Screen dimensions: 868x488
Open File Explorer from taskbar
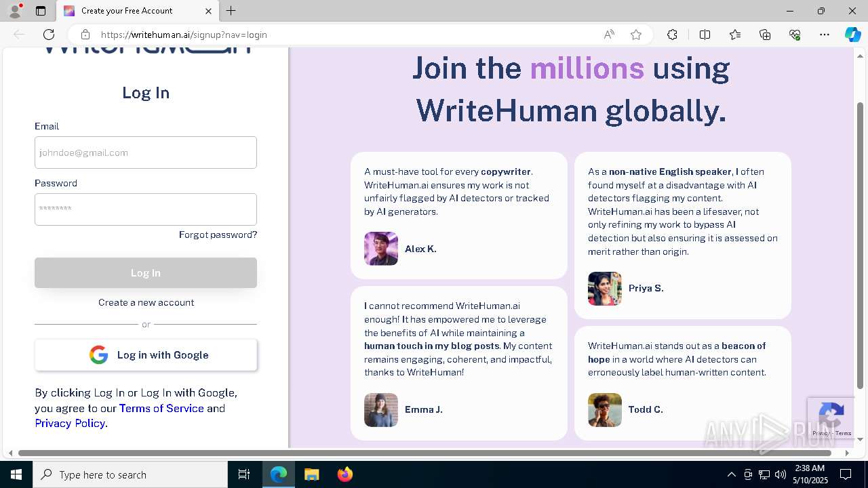(311, 474)
